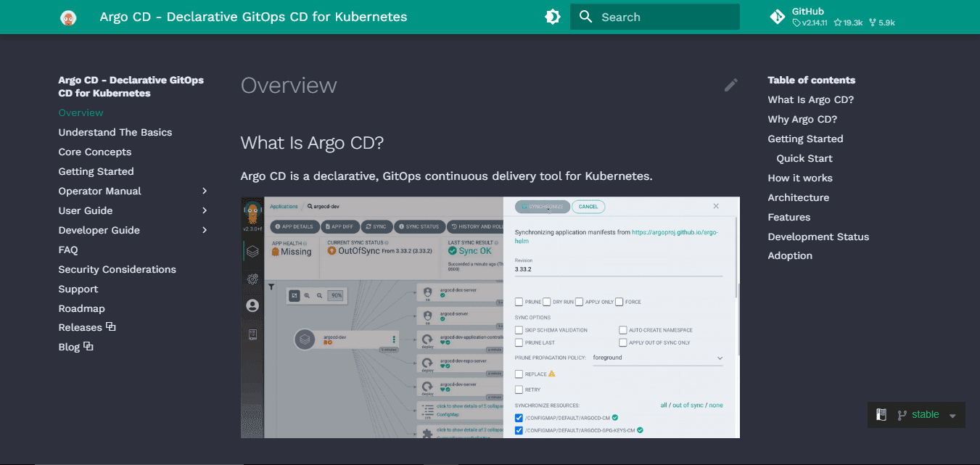Click the APP DIFF button
Screen dimensions: 980x465
click(339, 226)
